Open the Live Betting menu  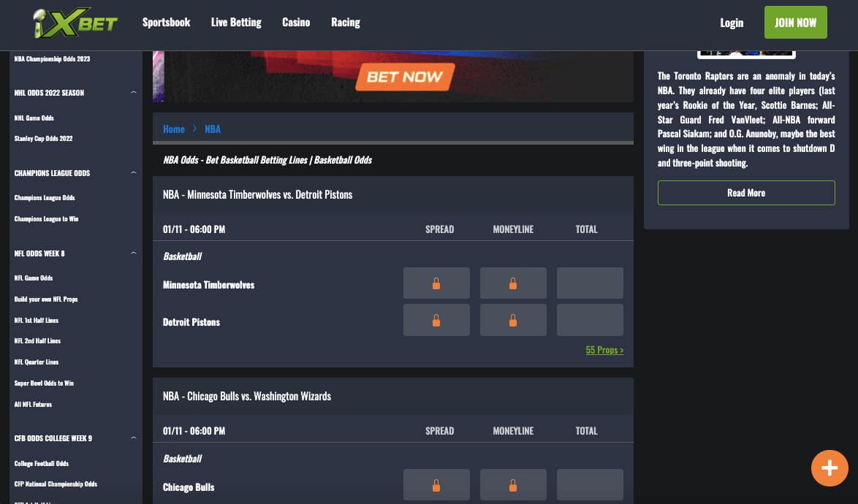pos(236,23)
